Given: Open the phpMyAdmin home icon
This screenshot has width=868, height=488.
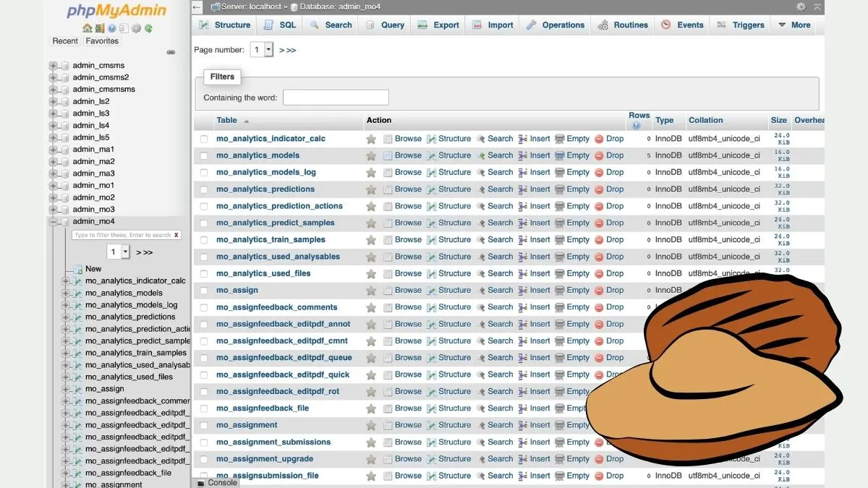Looking at the screenshot, I should point(88,28).
